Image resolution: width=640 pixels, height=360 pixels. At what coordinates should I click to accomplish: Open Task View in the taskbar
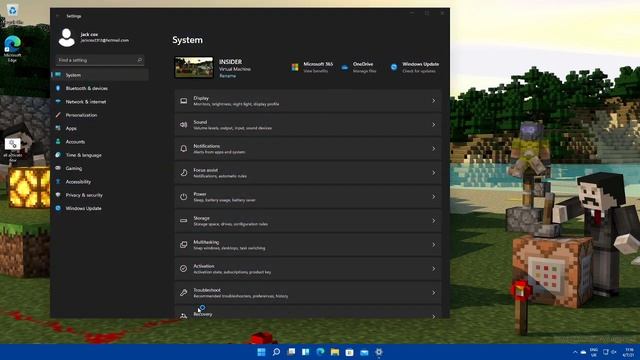291,352
